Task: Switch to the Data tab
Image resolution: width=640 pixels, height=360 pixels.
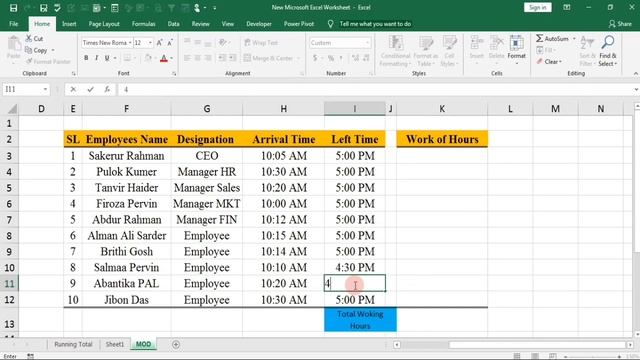Action: coord(173,24)
